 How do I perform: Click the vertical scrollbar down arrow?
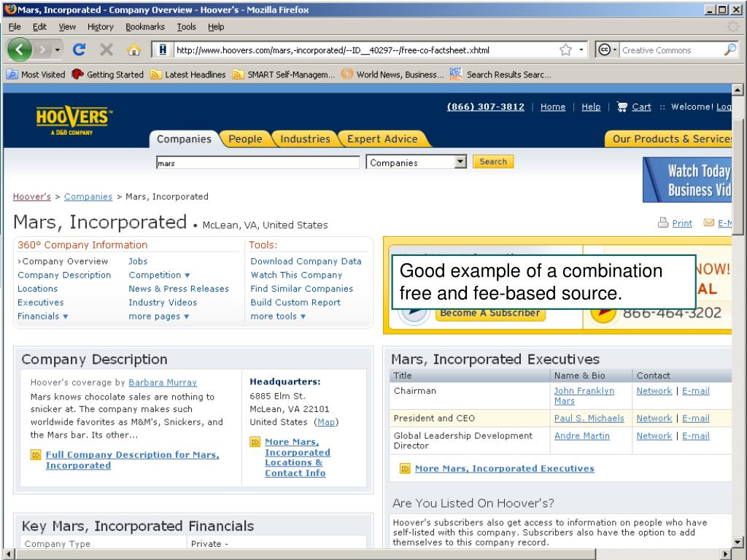point(738,542)
